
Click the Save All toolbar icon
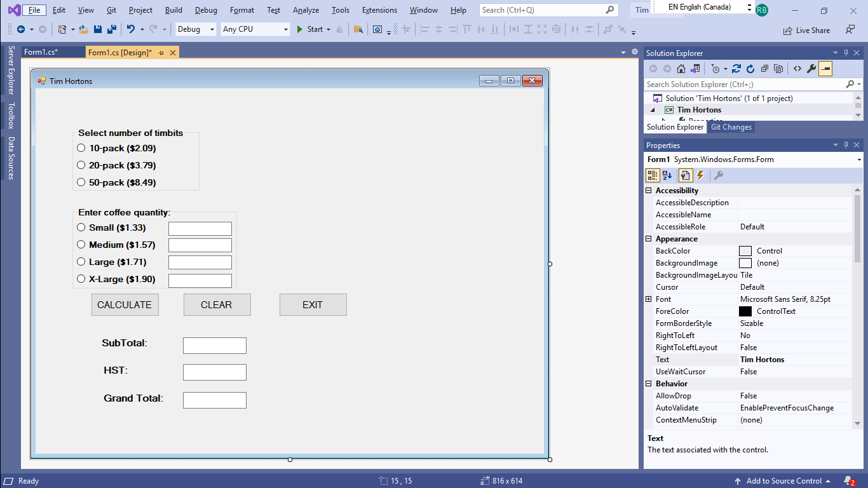111,29
